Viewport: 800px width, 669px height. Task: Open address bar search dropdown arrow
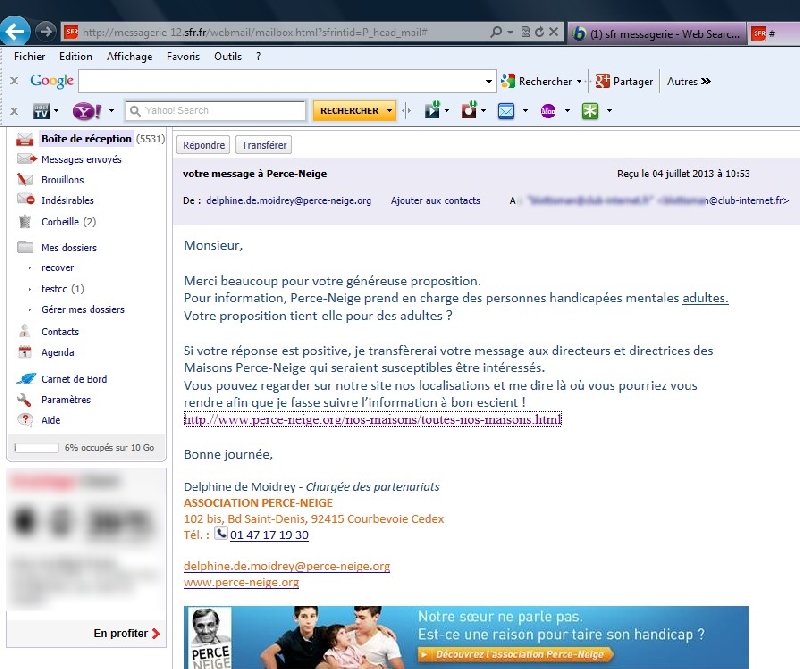click(x=510, y=32)
